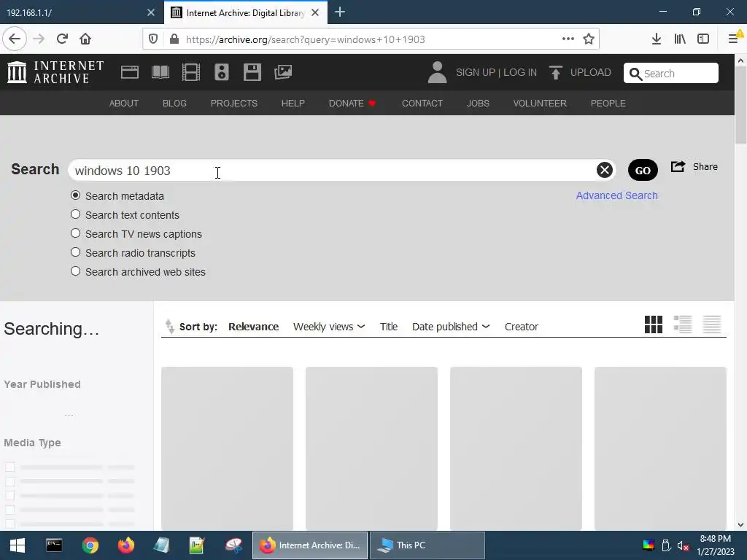
Task: Click the browser URL address bar
Action: pyautogui.click(x=371, y=39)
